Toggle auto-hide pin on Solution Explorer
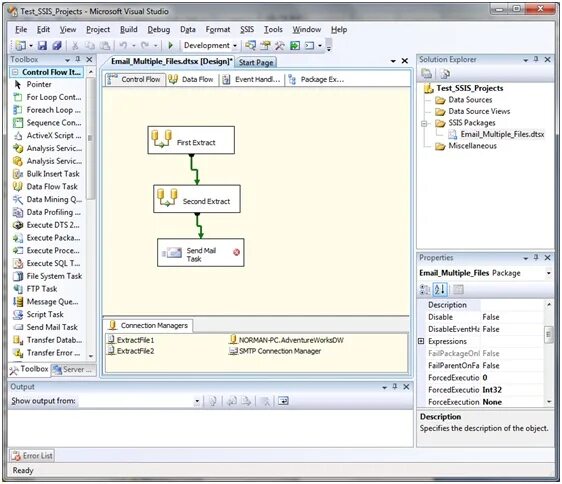Screen dimensions: 562x484 pyautogui.click(x=536, y=59)
